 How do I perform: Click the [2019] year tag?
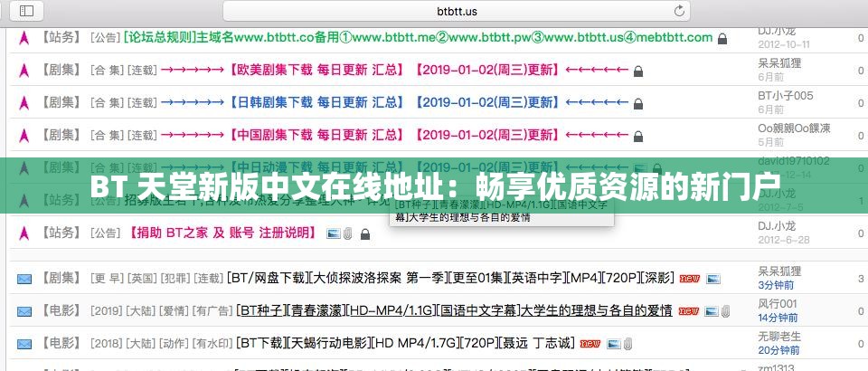click(107, 311)
